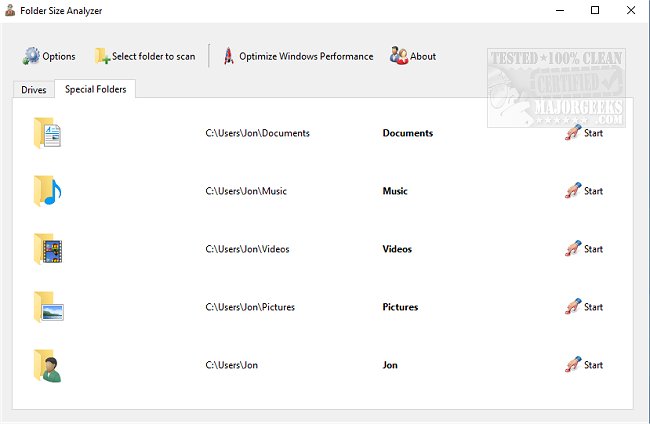Click the Select folder to scan icon

coord(102,56)
